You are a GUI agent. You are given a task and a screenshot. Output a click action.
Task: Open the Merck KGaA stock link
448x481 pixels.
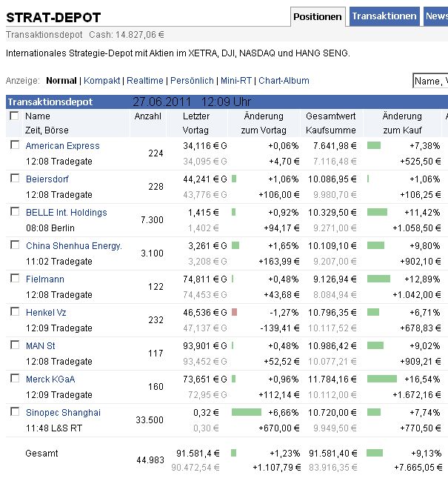click(50, 379)
